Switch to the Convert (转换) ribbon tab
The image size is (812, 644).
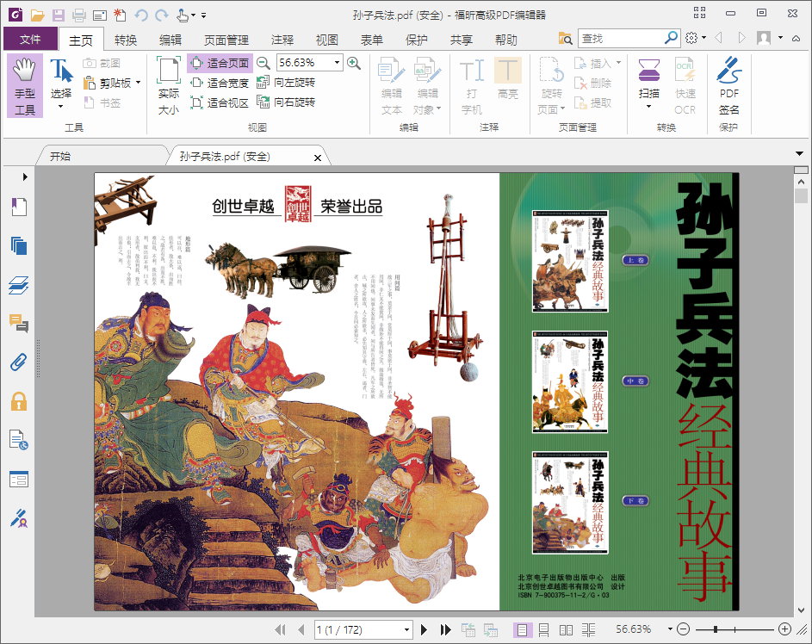pyautogui.click(x=126, y=40)
